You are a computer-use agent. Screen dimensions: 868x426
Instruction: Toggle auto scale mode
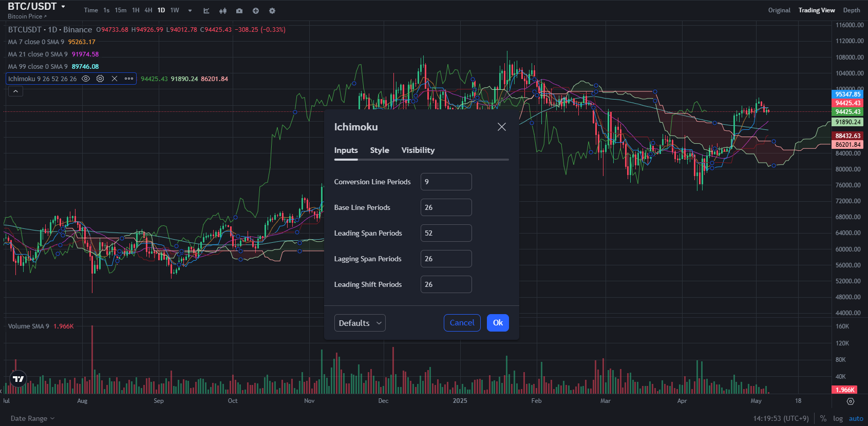[856, 418]
